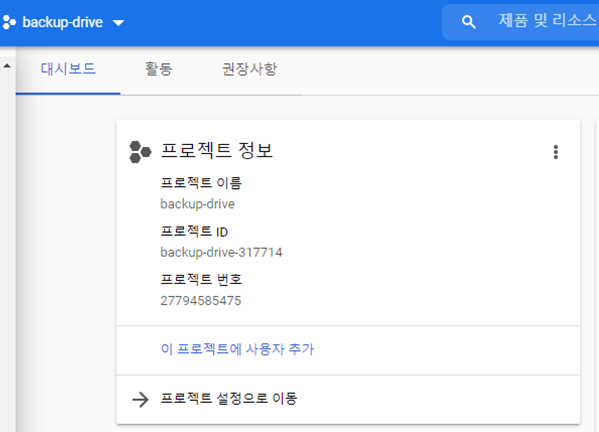Click the 프로젝트 이름 label
This screenshot has width=599, height=432.
[x=201, y=183]
